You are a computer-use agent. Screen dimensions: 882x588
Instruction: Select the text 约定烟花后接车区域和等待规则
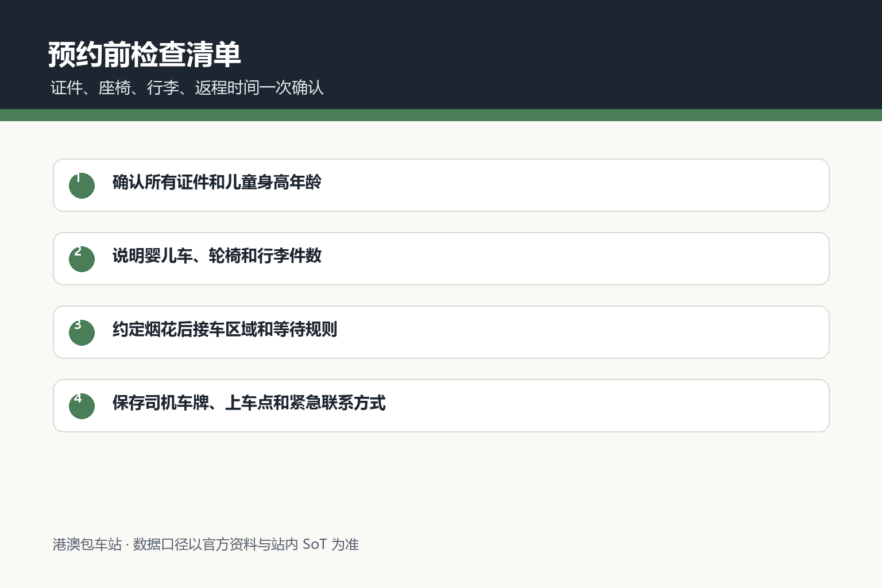click(225, 329)
